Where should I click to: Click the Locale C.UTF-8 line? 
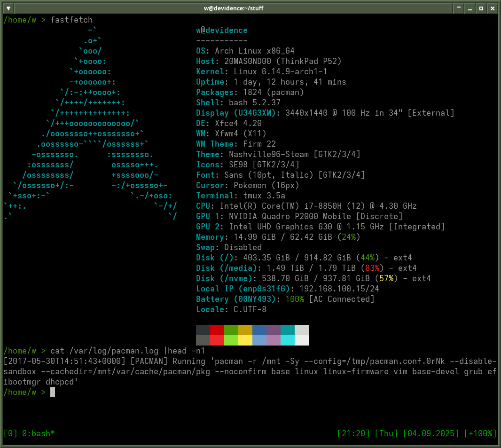point(231,309)
